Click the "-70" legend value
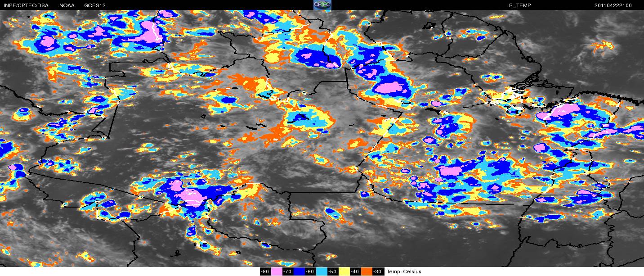The image size is (644, 276). pyautogui.click(x=287, y=271)
